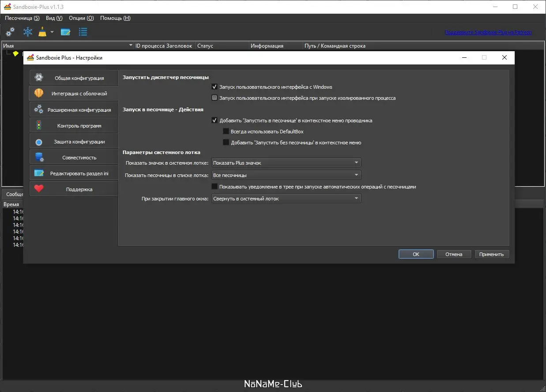Click the snowflake icon in toolbar

coord(28,32)
